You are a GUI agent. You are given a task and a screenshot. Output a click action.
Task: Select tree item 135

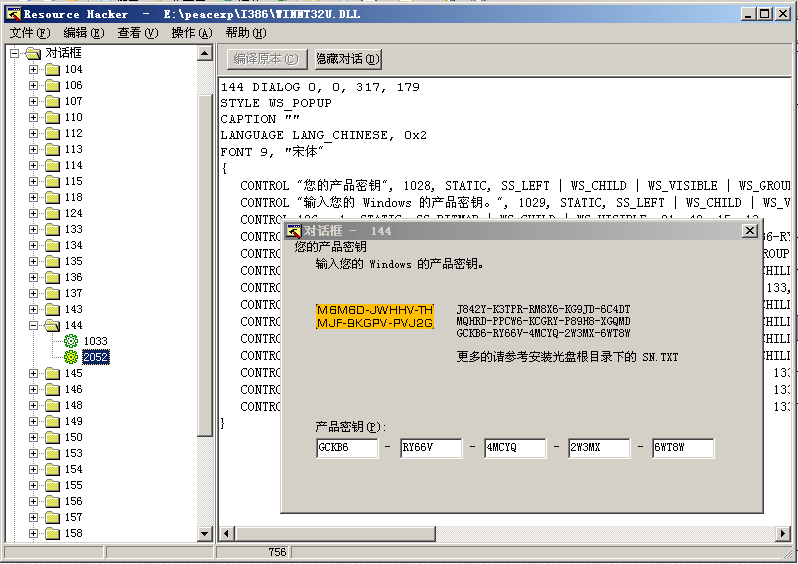click(x=73, y=262)
